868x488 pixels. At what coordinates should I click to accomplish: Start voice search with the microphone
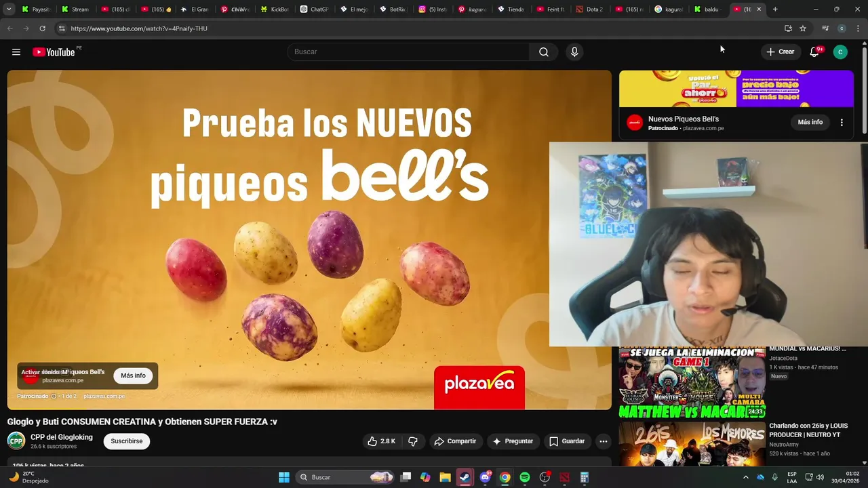click(574, 52)
